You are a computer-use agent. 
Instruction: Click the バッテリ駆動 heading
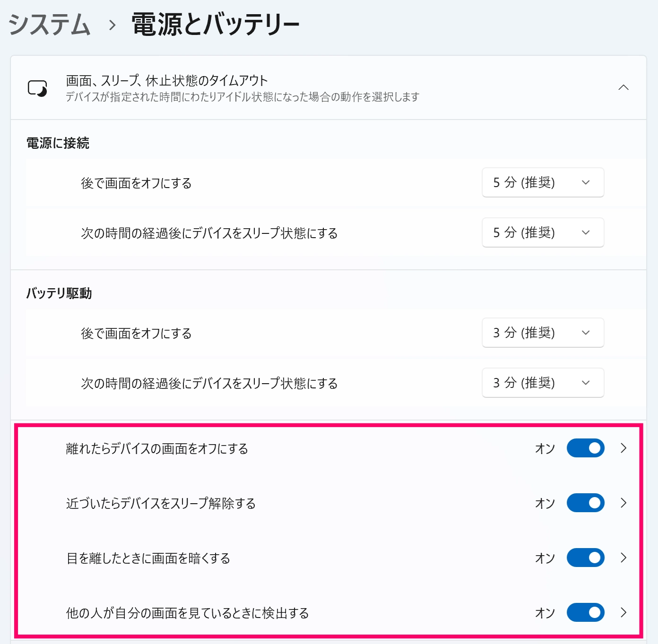pos(59,293)
